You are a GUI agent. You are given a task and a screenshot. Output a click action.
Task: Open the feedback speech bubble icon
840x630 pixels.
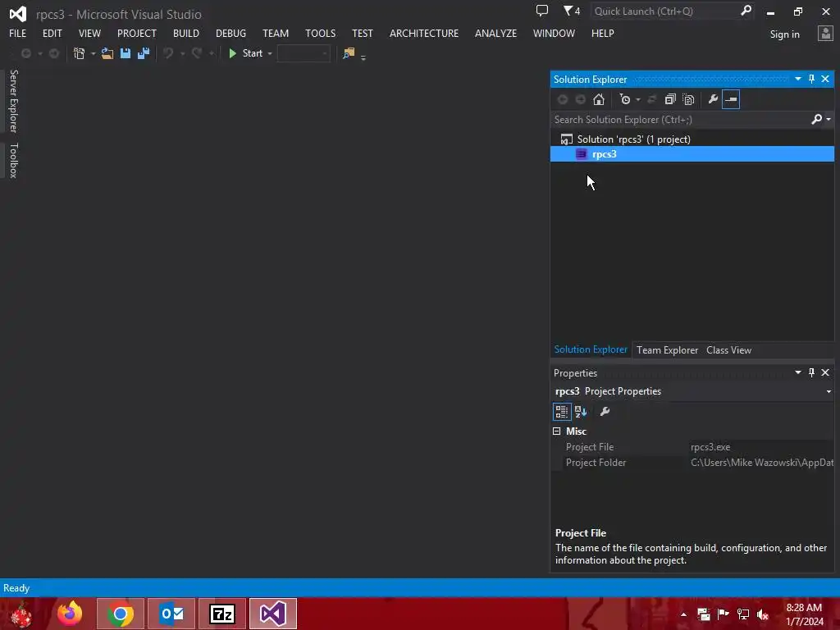pos(542,11)
